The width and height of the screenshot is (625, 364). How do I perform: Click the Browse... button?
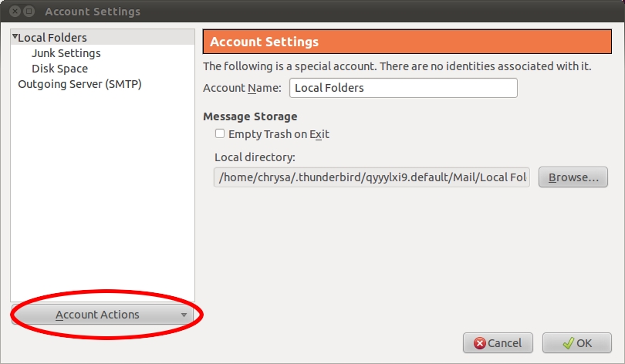click(573, 177)
